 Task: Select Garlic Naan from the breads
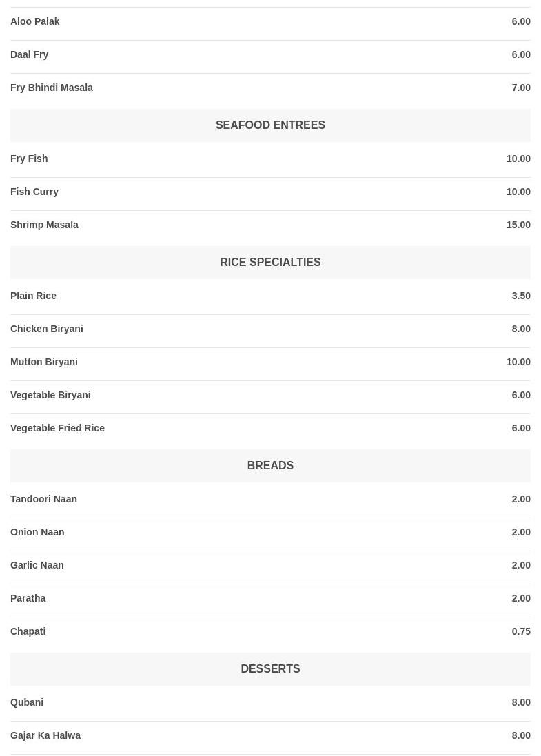pos(37,565)
